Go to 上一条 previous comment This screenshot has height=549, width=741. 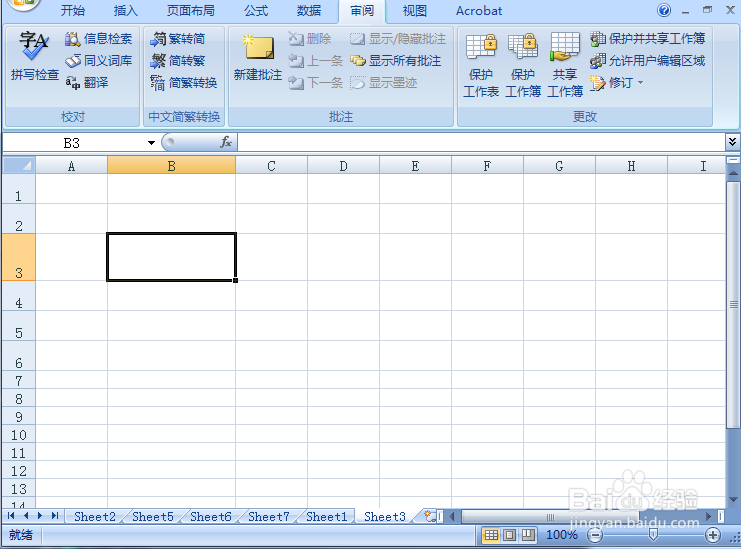click(315, 60)
